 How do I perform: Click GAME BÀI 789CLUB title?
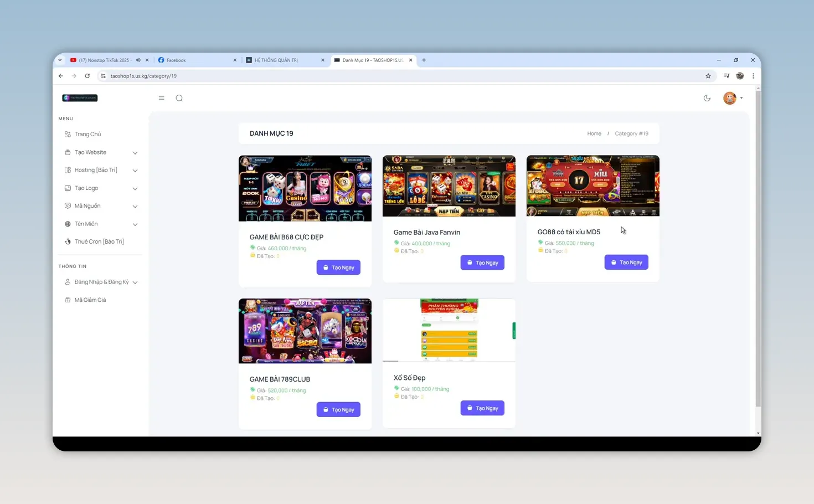(x=280, y=379)
